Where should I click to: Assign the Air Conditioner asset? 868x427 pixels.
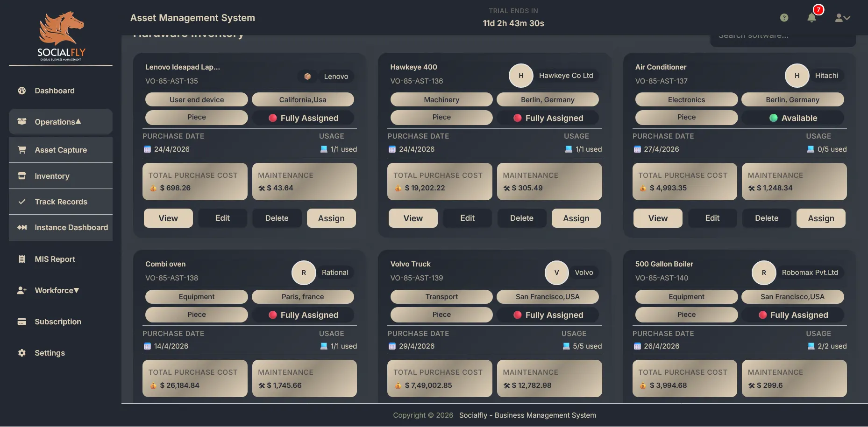(x=821, y=218)
